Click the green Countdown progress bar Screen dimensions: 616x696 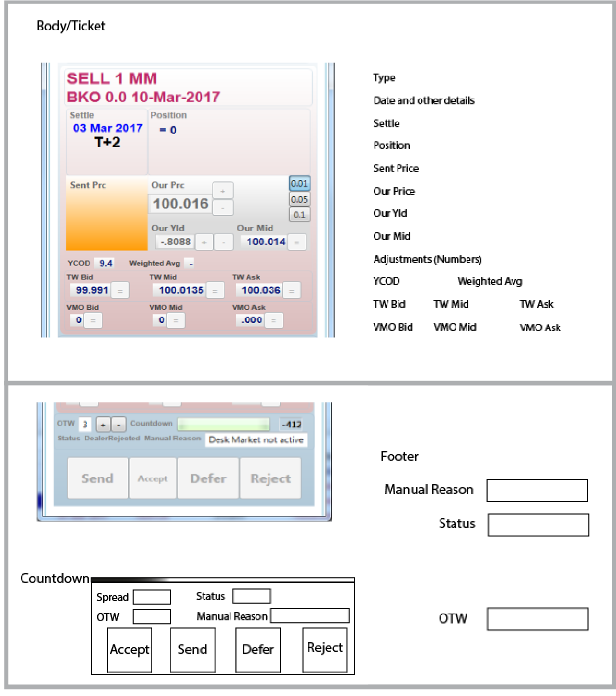(223, 424)
